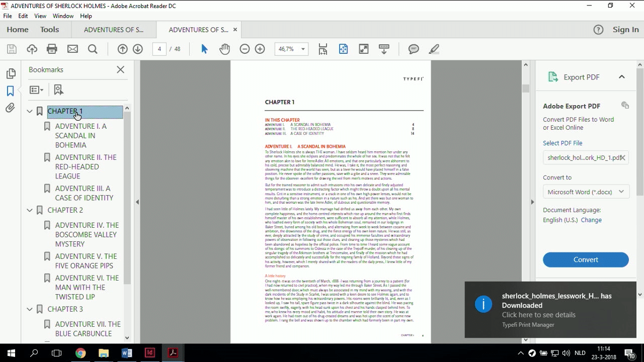Click the blue Convert button

[586, 259]
